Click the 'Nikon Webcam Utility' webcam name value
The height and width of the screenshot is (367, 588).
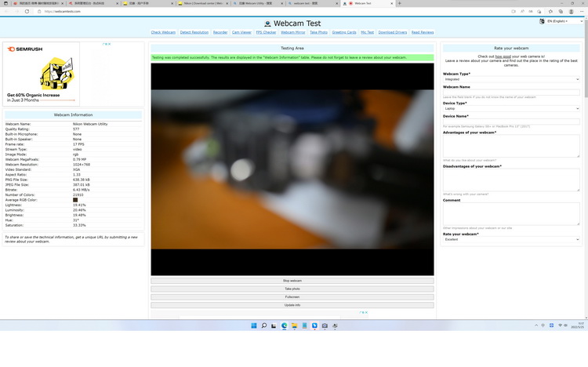(90, 124)
